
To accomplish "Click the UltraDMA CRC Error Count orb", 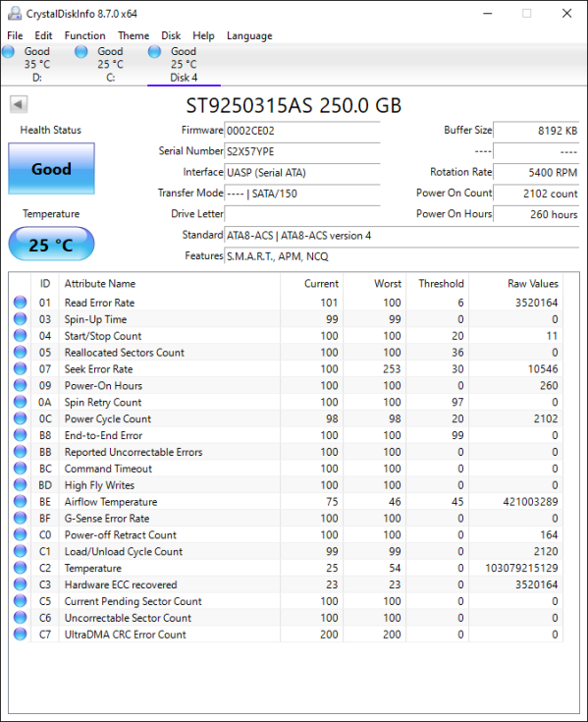I will [x=21, y=634].
